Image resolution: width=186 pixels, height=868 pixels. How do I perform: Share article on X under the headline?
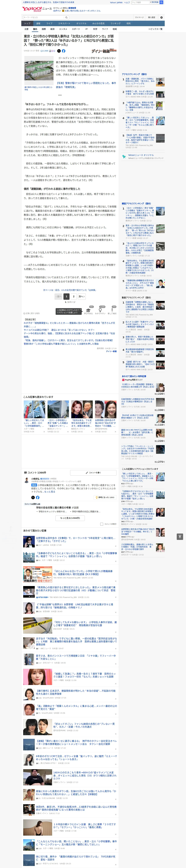(59, 51)
